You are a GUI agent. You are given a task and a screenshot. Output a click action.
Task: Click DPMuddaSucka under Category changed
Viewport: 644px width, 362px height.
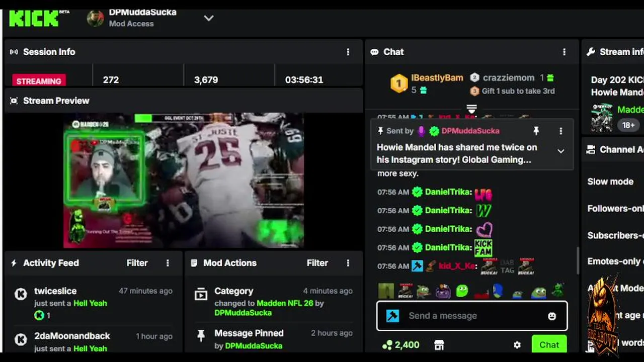[243, 313]
